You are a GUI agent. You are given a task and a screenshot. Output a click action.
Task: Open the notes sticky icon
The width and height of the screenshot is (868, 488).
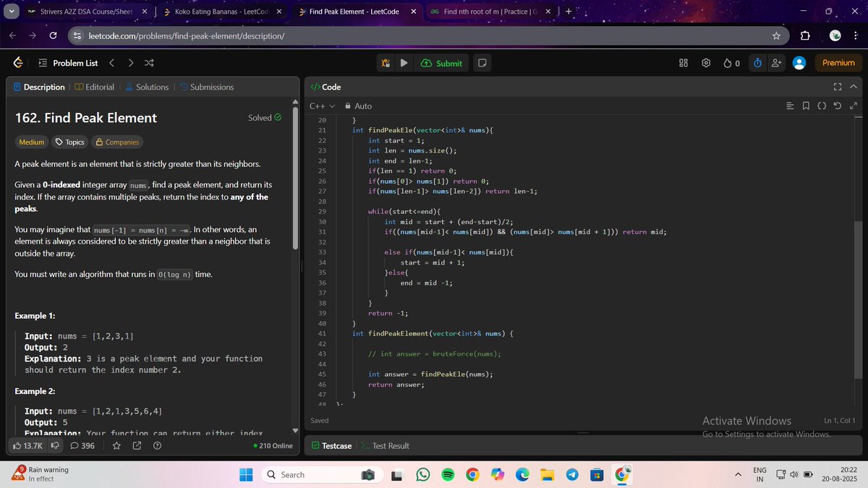pos(482,63)
